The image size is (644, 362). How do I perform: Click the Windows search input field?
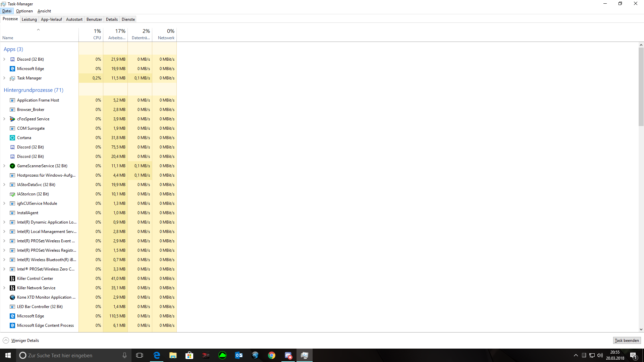tap(72, 355)
